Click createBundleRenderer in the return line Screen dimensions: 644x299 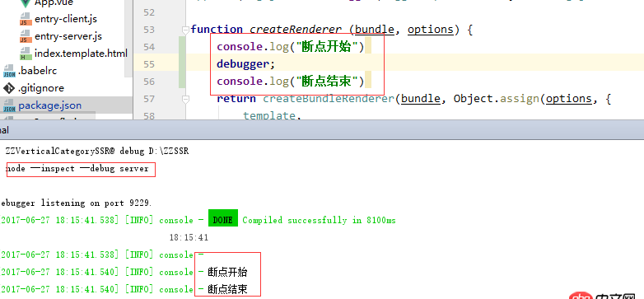(x=329, y=99)
